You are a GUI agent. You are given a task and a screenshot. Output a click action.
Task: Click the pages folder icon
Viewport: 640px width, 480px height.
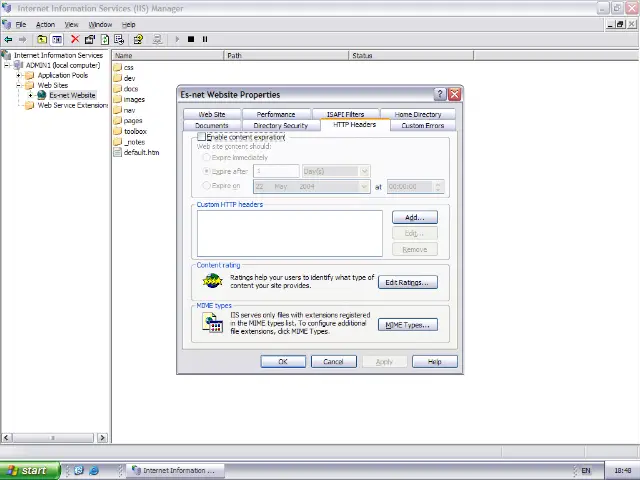click(x=118, y=120)
